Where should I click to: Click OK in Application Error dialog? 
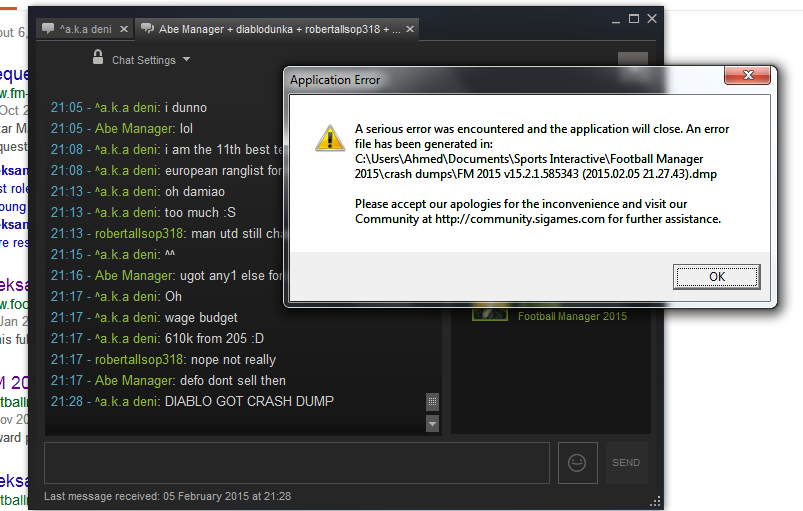[x=716, y=277]
